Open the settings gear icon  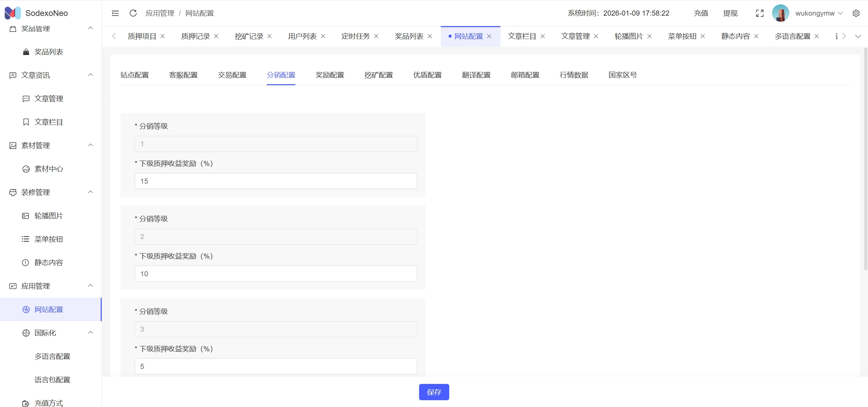(856, 13)
